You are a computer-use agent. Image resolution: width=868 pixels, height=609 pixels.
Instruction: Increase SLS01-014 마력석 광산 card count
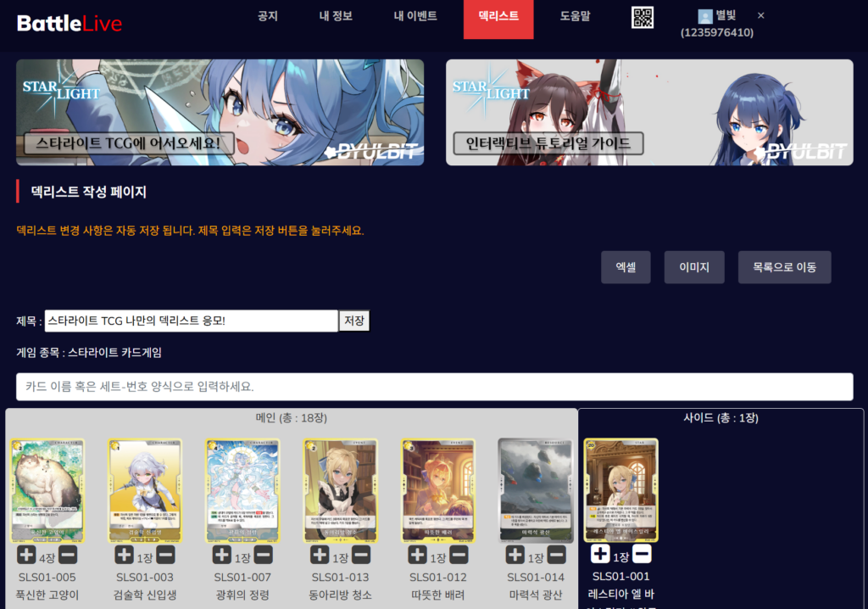(515, 556)
